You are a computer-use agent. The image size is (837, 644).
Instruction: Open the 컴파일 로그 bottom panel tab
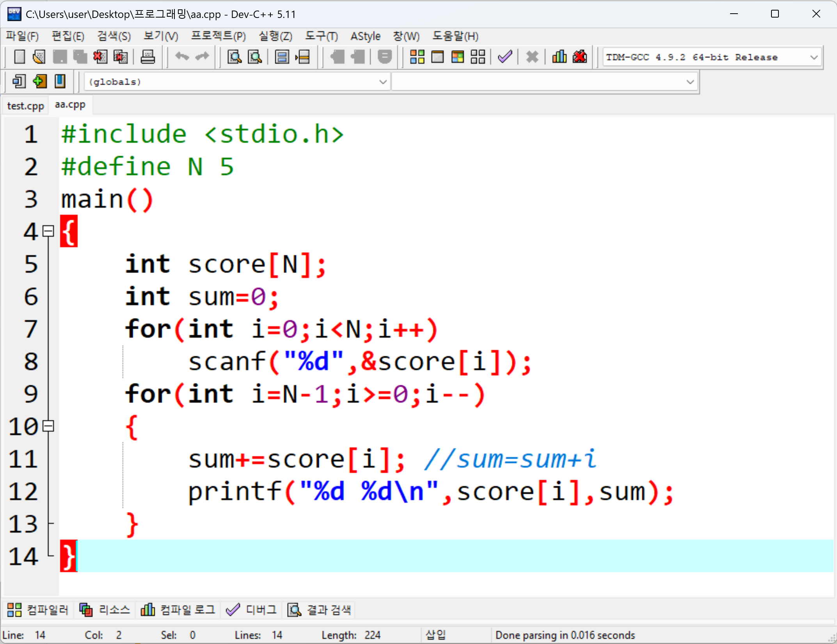[x=178, y=610]
